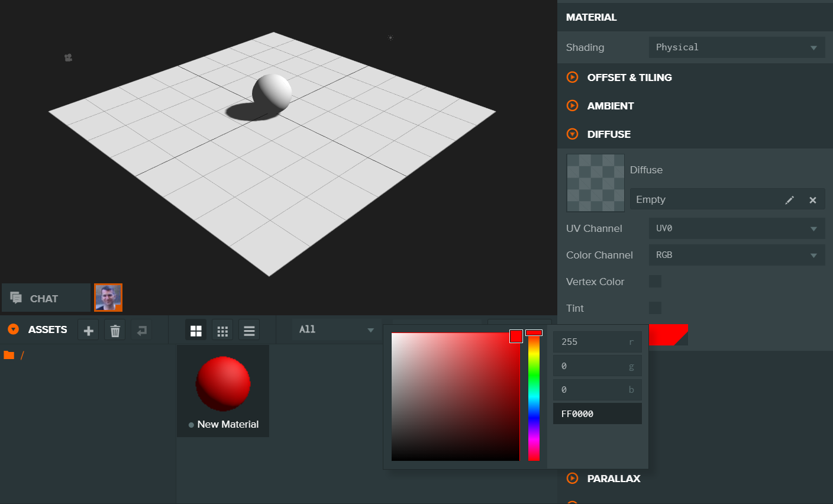833x504 pixels.
Task: Click the saturation-brightness gradient in color picker
Action: tap(456, 396)
